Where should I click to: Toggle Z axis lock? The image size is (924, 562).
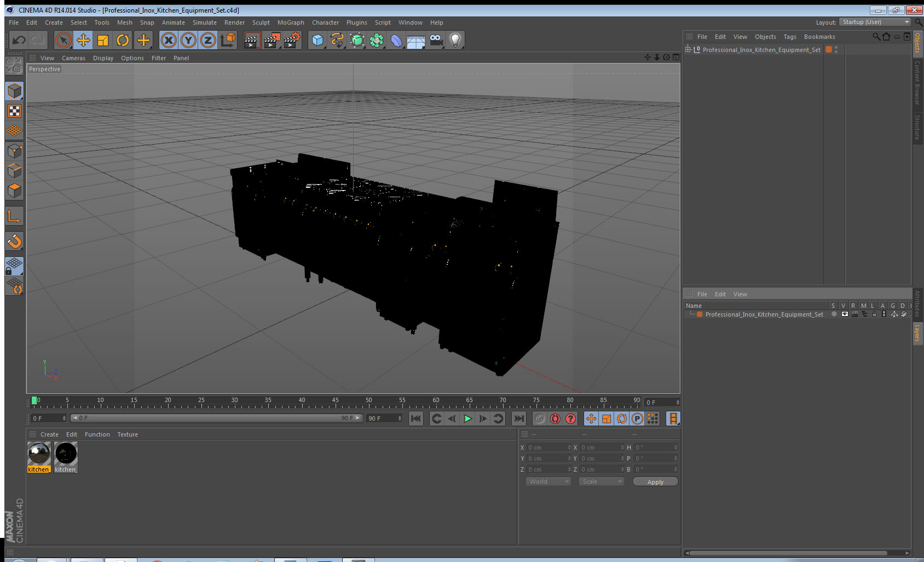[x=208, y=40]
